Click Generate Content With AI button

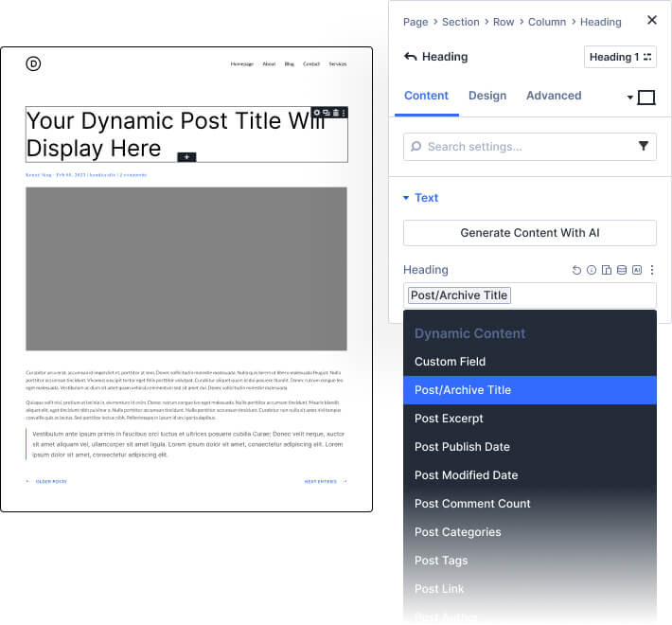(530, 233)
